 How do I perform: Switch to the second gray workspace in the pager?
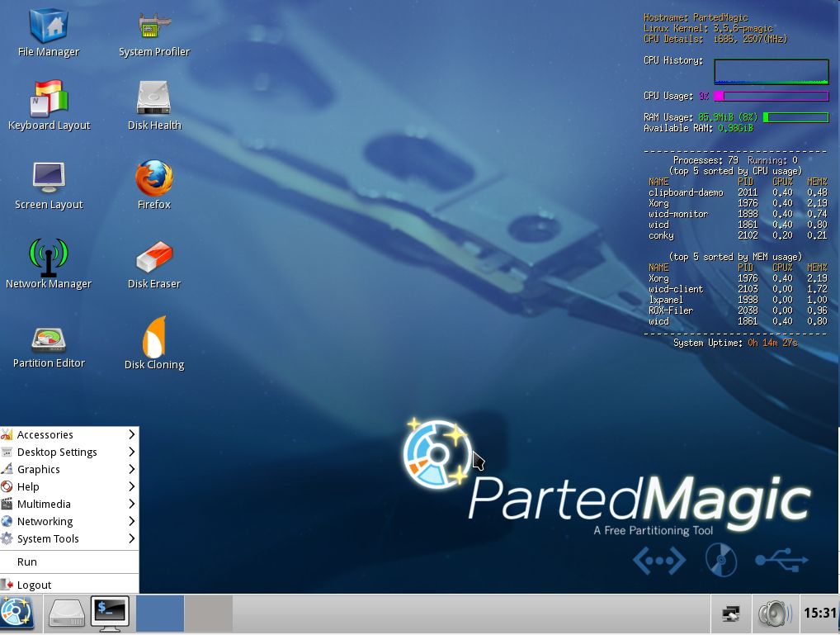[x=209, y=613]
